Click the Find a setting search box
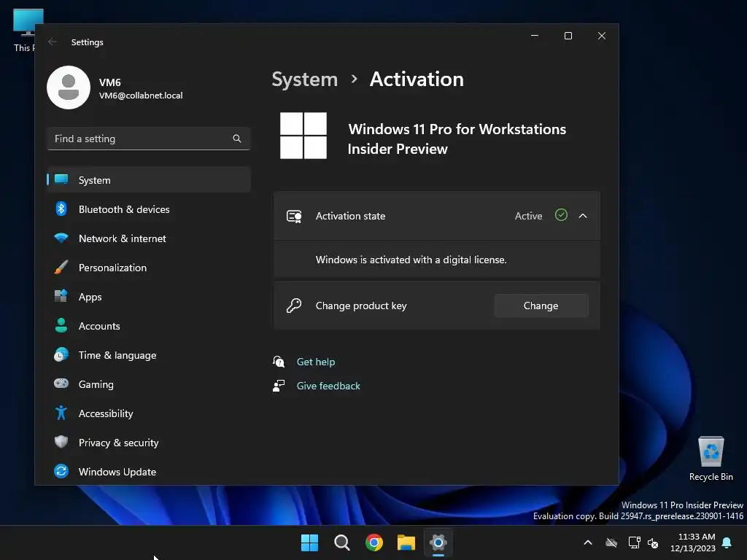747x560 pixels. (149, 139)
